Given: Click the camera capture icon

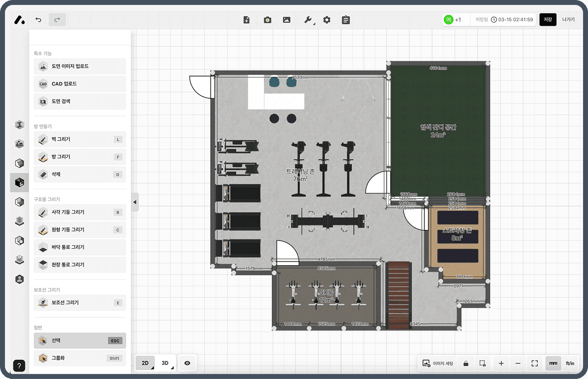Looking at the screenshot, I should [x=267, y=20].
